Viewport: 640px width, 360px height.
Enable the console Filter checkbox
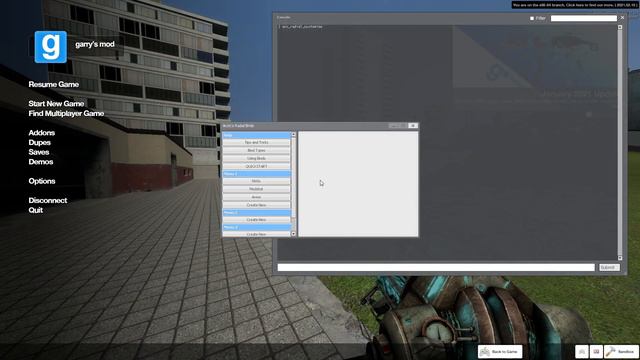click(x=532, y=18)
